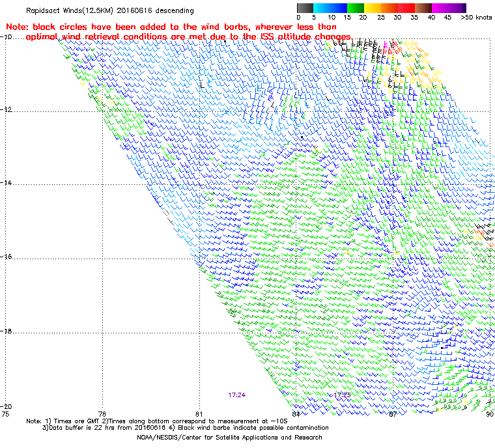Click the footnote line "Times are GMT"
The width and height of the screenshot is (495, 448).
coord(157,421)
